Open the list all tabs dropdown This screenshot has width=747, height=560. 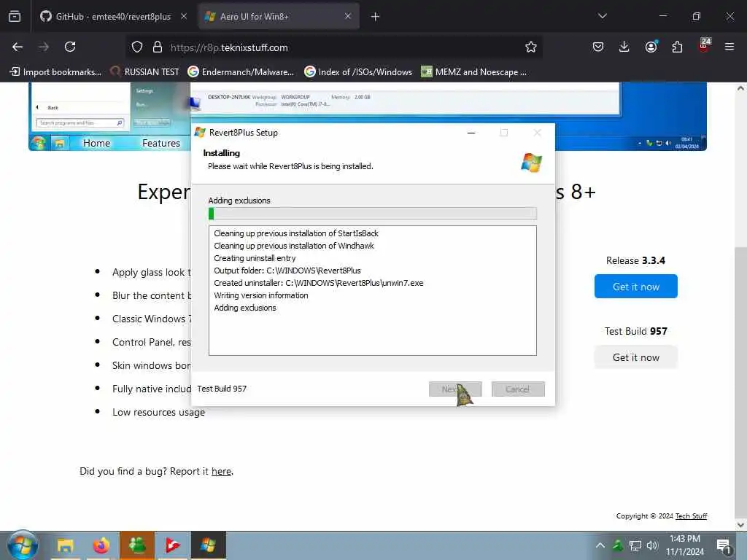(x=602, y=16)
